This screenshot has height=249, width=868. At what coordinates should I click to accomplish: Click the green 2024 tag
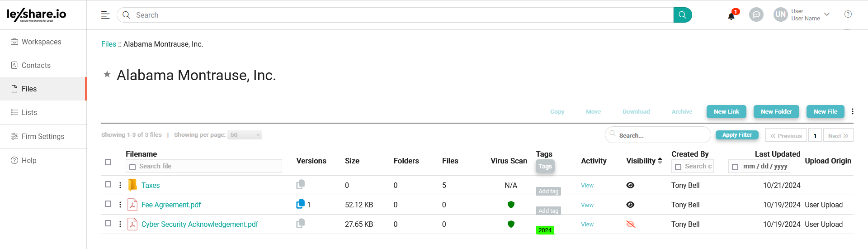click(x=545, y=230)
